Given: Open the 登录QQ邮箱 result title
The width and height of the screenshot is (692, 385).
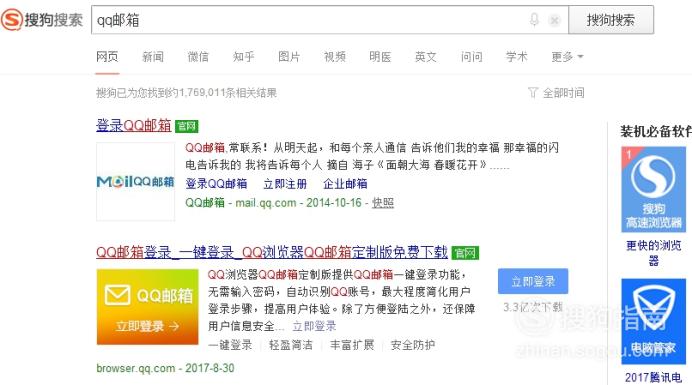Looking at the screenshot, I should (134, 125).
